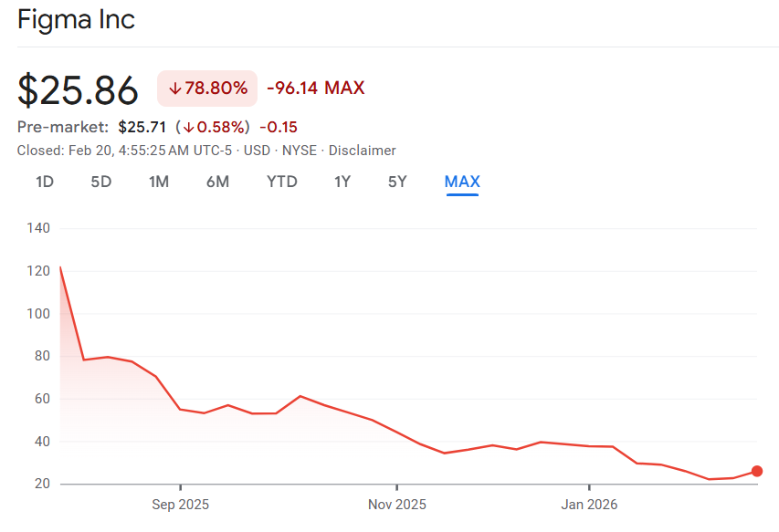Click the 60 y-axis label
The width and height of the screenshot is (779, 532).
coord(42,399)
